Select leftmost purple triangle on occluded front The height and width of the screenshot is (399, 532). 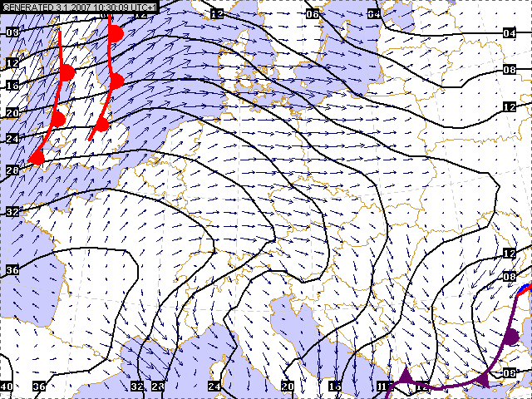(x=406, y=376)
